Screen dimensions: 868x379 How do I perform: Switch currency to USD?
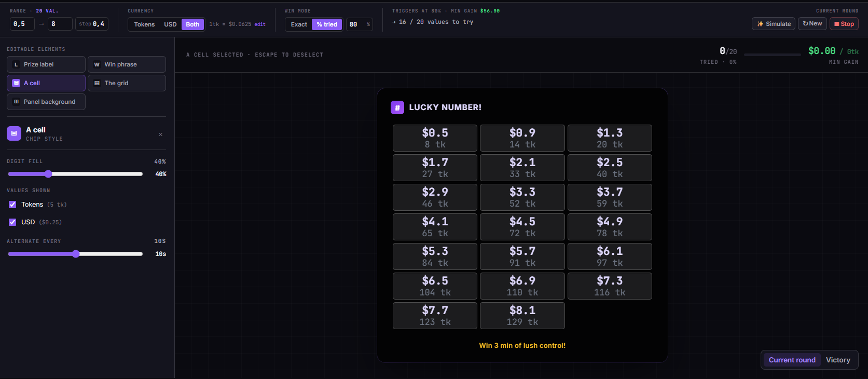[170, 24]
